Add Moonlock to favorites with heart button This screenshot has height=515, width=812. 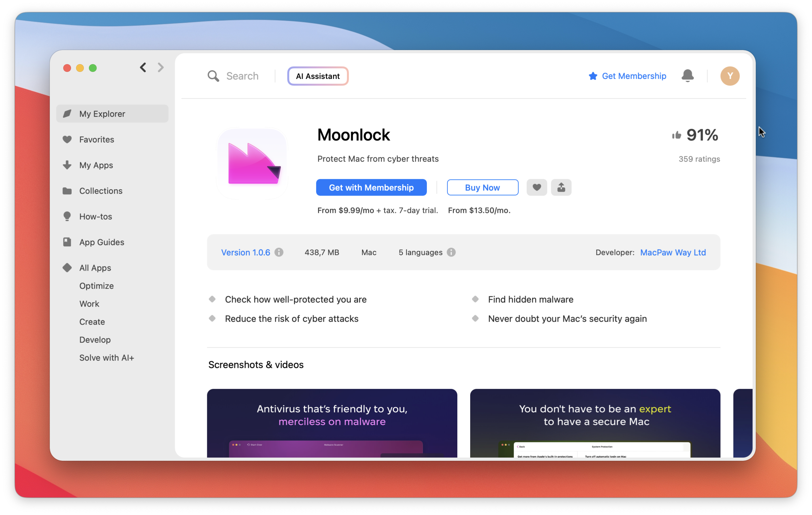[x=537, y=188]
